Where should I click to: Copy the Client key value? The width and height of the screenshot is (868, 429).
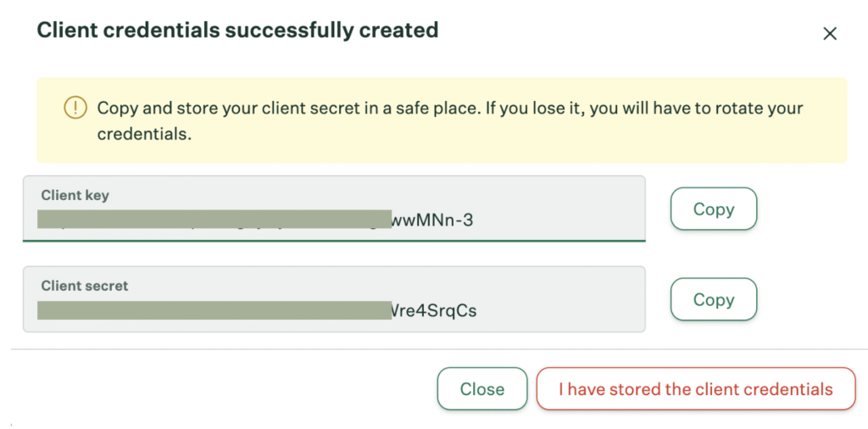coord(713,209)
